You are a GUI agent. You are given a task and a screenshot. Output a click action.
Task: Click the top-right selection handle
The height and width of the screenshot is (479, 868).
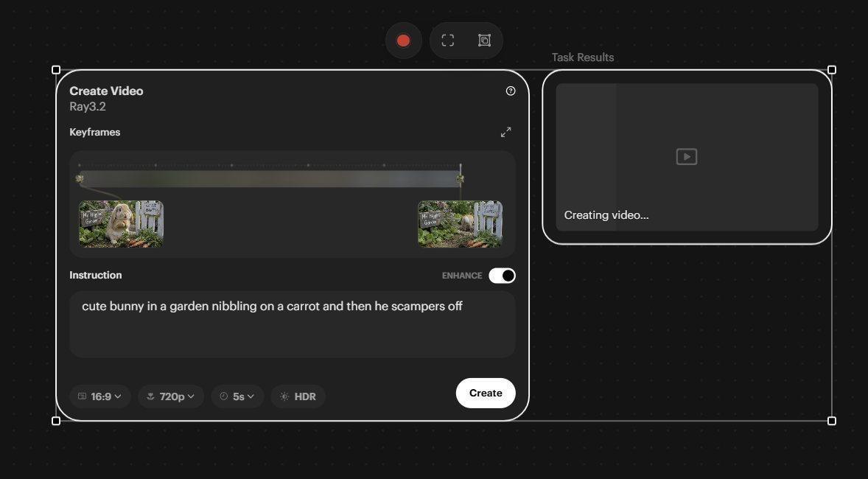(831, 70)
